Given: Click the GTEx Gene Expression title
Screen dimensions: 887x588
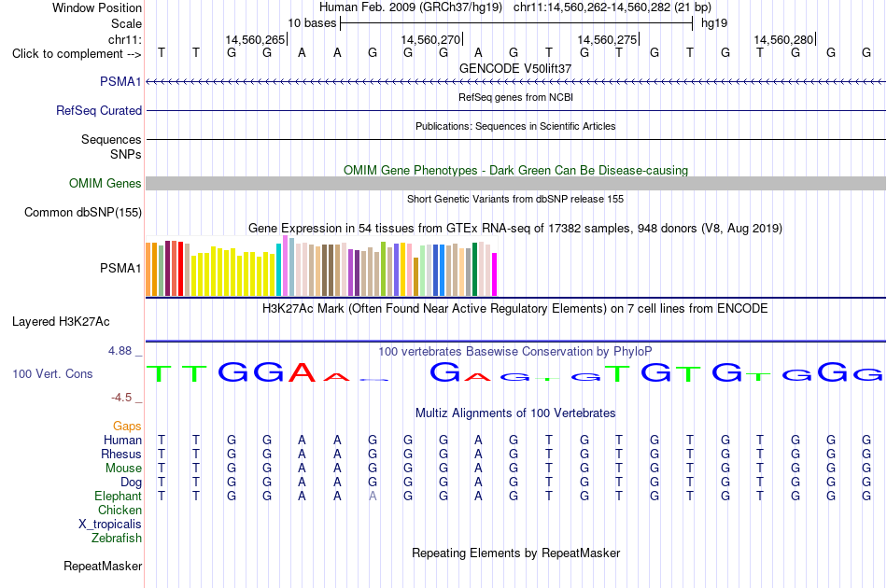Looking at the screenshot, I should click(515, 229).
